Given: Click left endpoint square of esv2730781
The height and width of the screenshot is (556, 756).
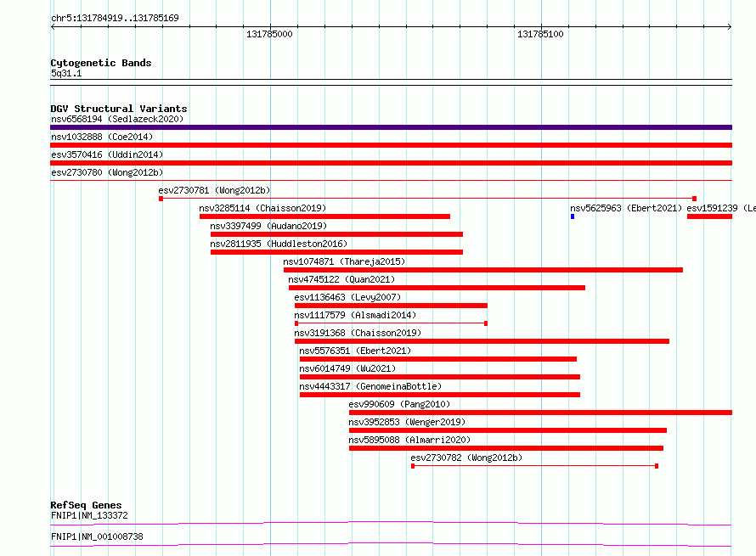Looking at the screenshot, I should pyautogui.click(x=161, y=199).
